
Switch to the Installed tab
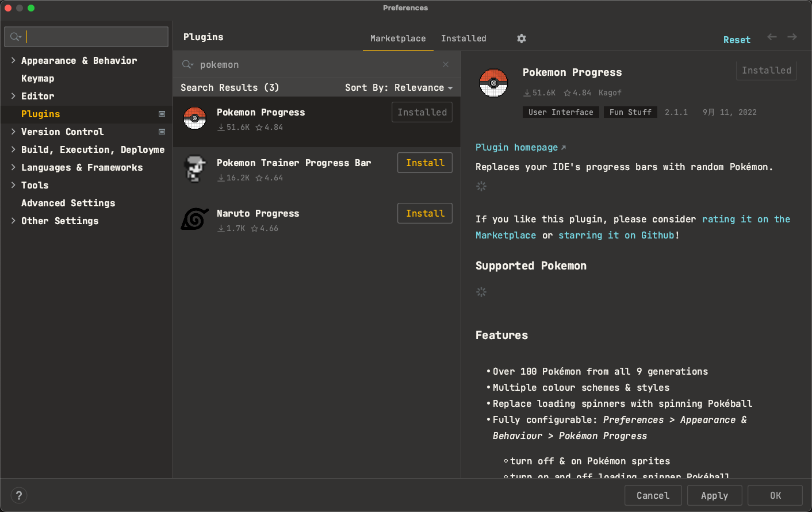coord(464,39)
